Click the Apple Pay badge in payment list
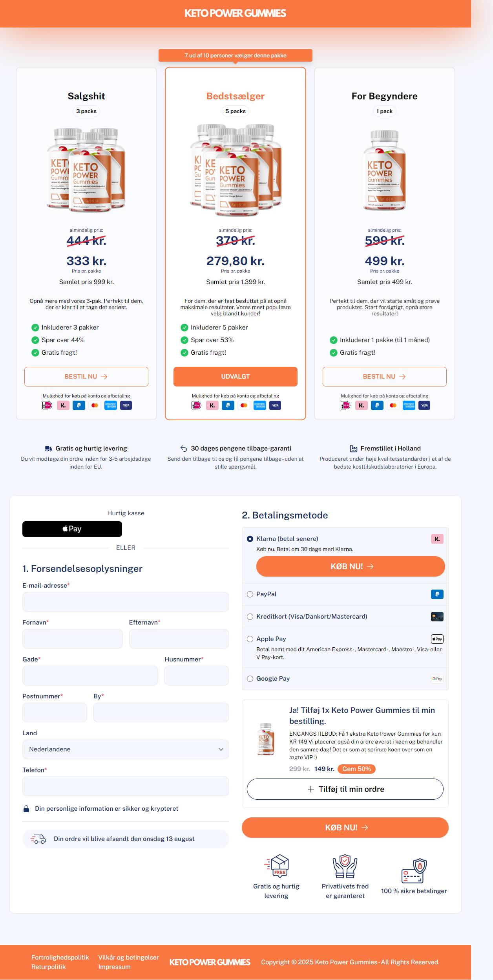 pyautogui.click(x=437, y=639)
